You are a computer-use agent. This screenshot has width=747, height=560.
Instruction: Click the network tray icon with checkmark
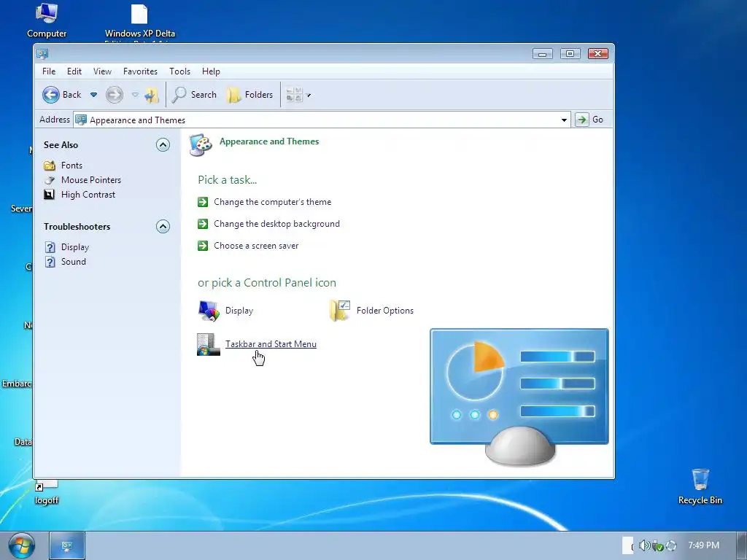(x=658, y=545)
